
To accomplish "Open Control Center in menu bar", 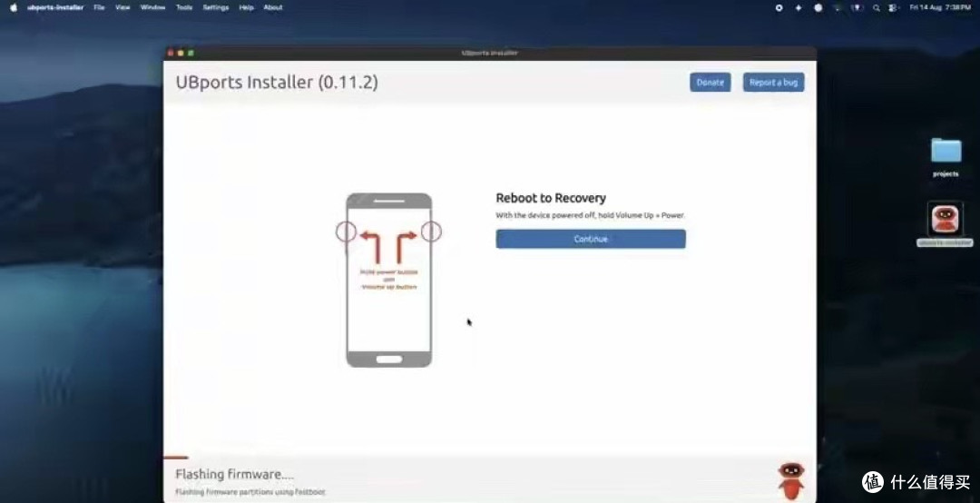I will click(894, 8).
